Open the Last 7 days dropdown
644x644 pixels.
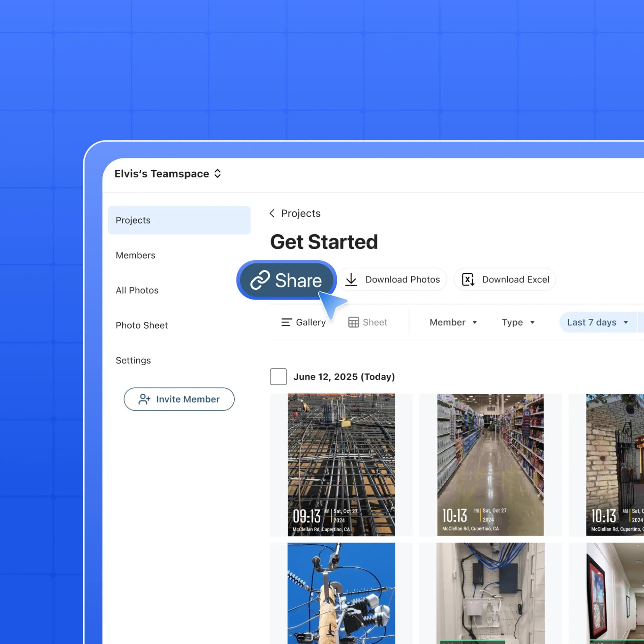(598, 322)
